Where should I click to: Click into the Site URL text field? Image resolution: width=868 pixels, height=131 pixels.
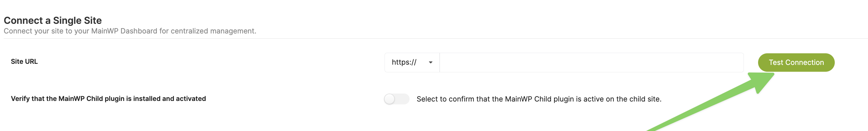(591, 62)
